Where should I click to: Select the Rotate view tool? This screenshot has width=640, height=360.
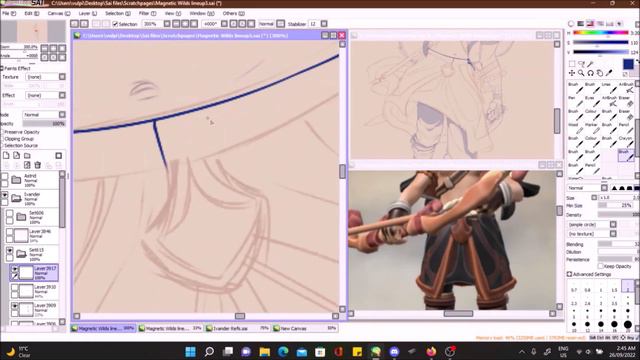590,73
